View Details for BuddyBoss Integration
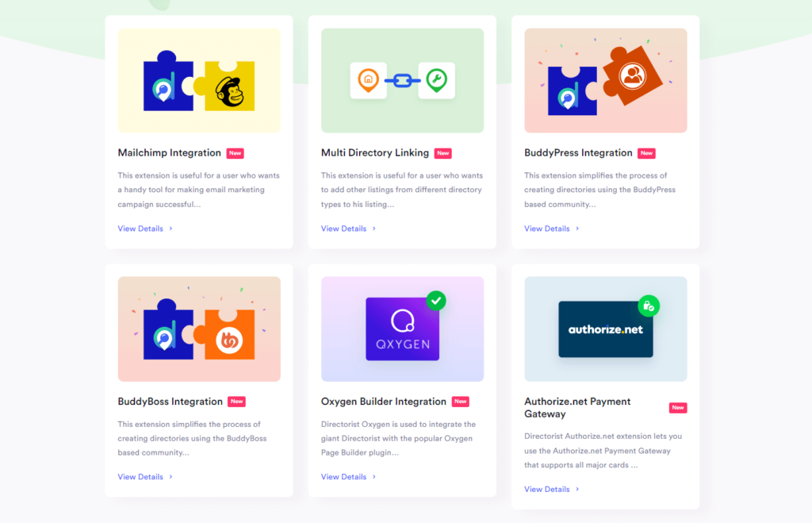This screenshot has width=812, height=523. 145,477
